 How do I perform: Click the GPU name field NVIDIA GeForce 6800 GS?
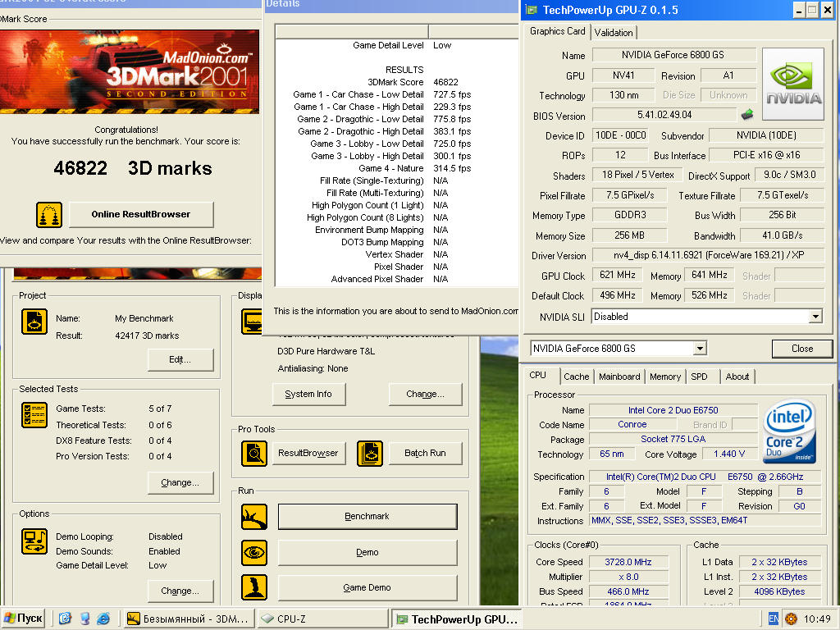(673, 55)
